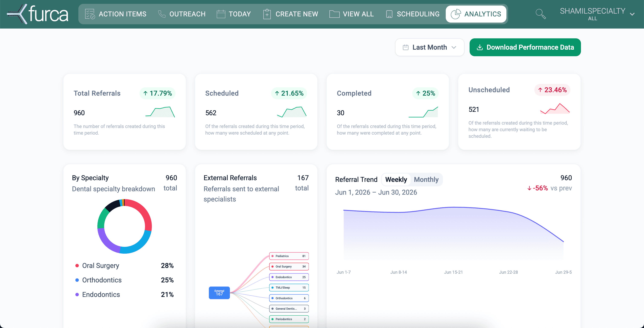Click the Action Items checklist icon

pyautogui.click(x=90, y=14)
